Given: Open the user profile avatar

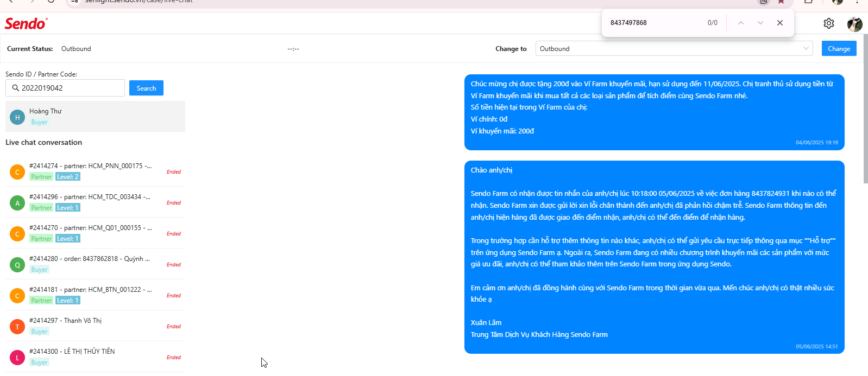Looking at the screenshot, I should [854, 24].
